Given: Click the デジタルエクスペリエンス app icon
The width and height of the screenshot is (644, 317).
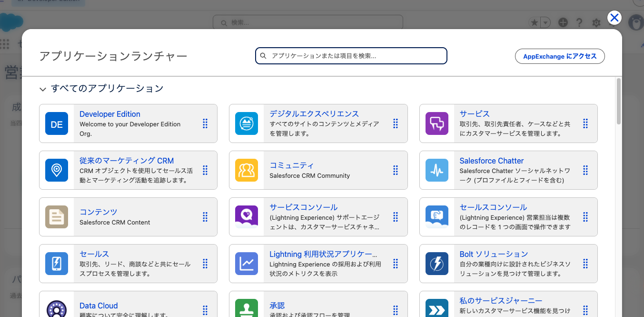Looking at the screenshot, I should click(x=247, y=124).
